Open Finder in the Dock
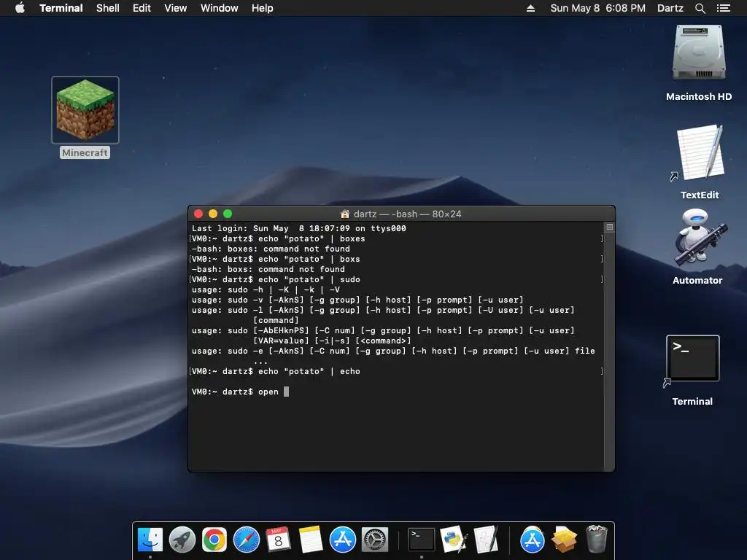Screen dimensions: 747x560 (150, 540)
